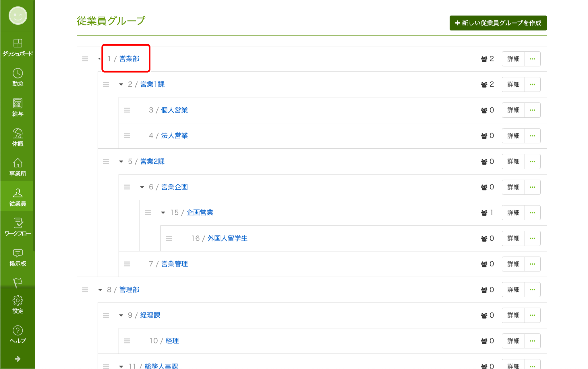Open 詳細 for the 営業管理 row
This screenshot has height=369, width=588.
(513, 264)
